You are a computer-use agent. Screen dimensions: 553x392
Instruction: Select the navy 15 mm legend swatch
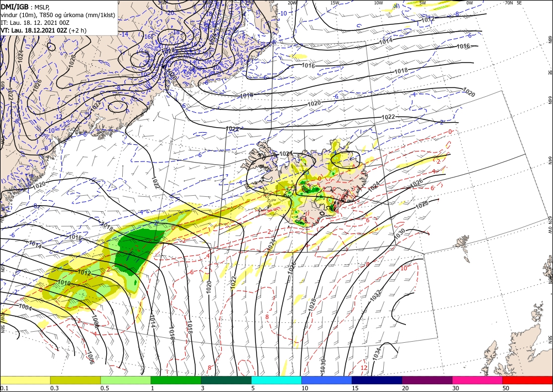[x=377, y=380]
